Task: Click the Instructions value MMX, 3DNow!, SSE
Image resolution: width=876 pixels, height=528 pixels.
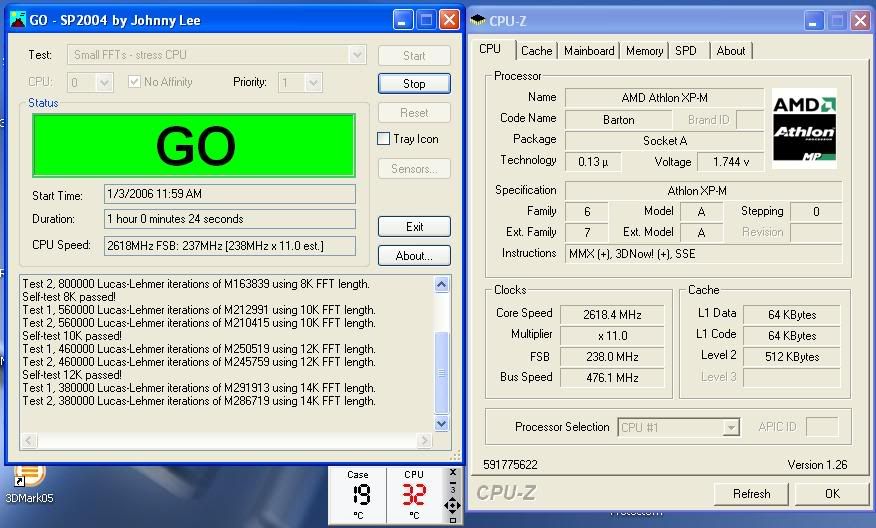Action: pos(703,254)
